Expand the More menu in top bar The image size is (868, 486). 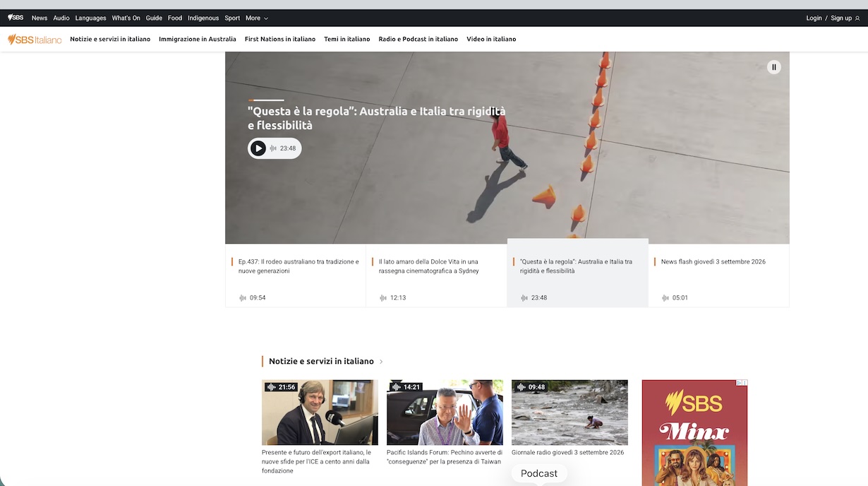pyautogui.click(x=257, y=18)
